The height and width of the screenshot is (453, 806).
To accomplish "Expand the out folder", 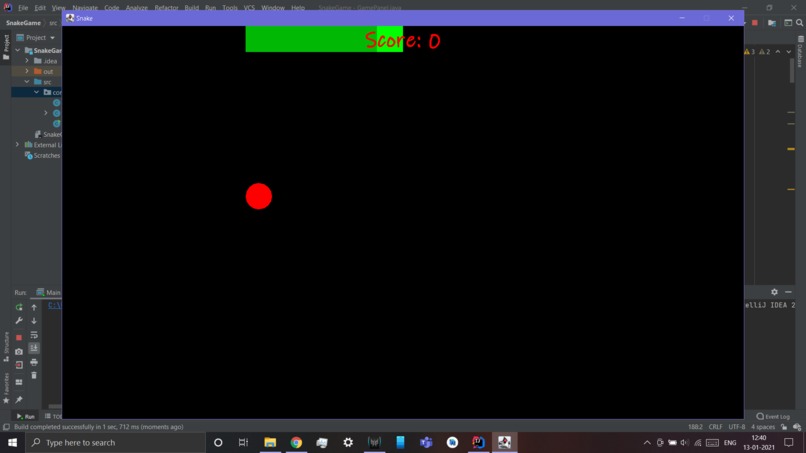I will point(27,71).
